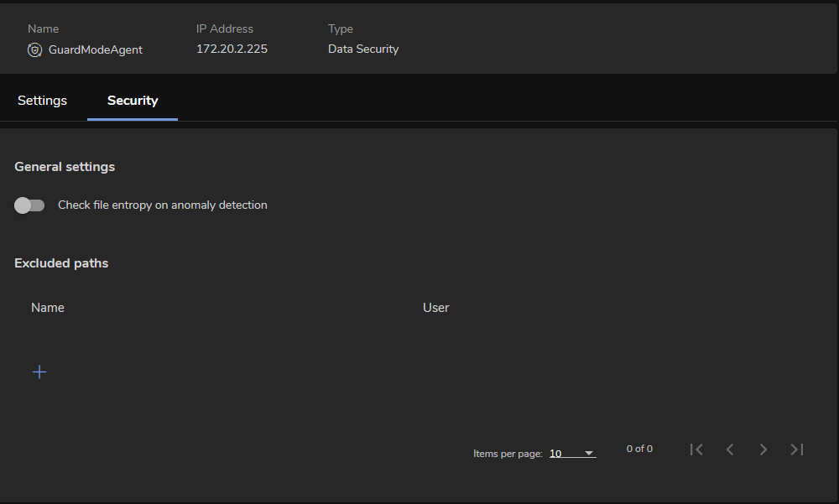Click the GuardModeAgent name text

[96, 49]
